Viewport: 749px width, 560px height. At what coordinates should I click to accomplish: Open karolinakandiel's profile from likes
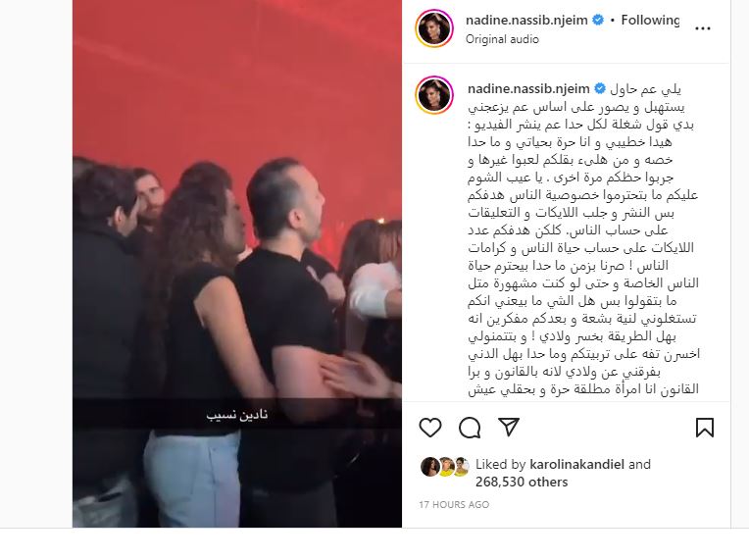577,465
